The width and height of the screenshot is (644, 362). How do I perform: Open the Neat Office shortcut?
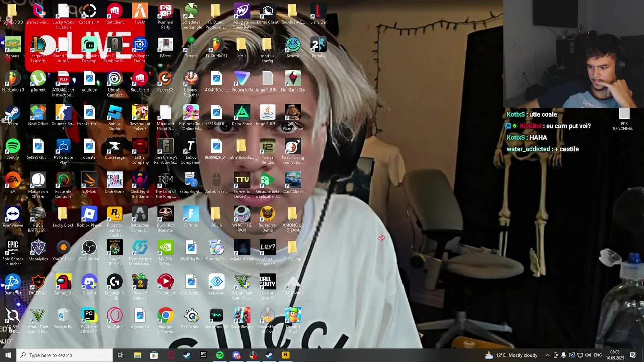click(x=38, y=116)
